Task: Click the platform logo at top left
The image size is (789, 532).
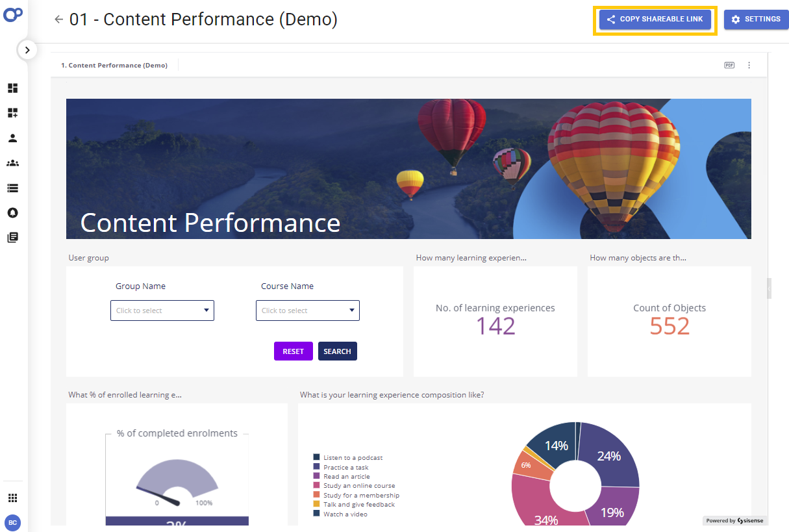Action: click(x=13, y=14)
